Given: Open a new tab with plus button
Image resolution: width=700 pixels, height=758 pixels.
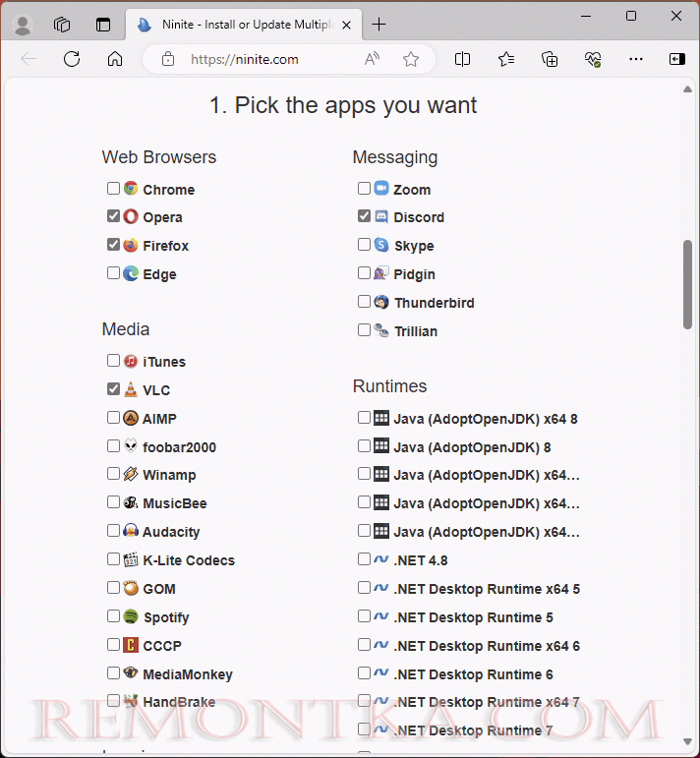Looking at the screenshot, I should pos(379,25).
